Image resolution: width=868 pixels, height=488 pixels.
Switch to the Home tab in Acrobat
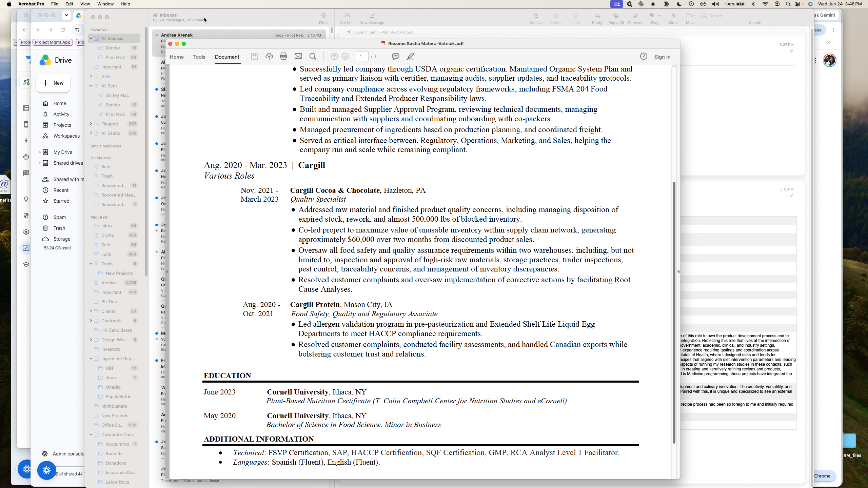177,57
